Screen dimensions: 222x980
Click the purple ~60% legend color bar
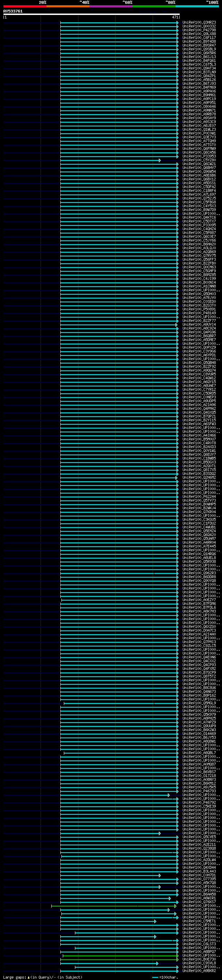click(x=111, y=6)
